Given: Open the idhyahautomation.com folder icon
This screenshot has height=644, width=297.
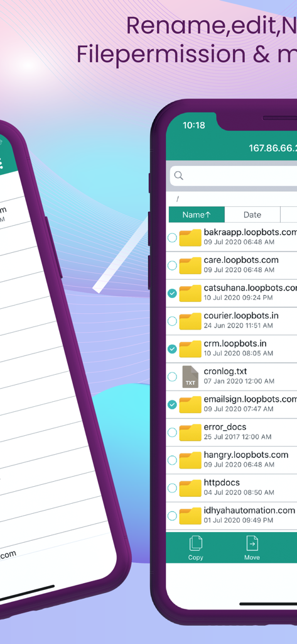Looking at the screenshot, I should (x=190, y=516).
